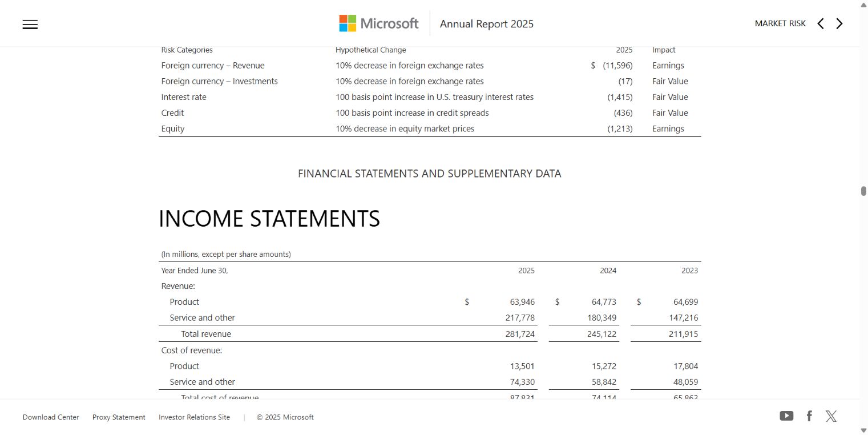Click Service and other revenue 217,778
The width and height of the screenshot is (868, 435).
[520, 318]
